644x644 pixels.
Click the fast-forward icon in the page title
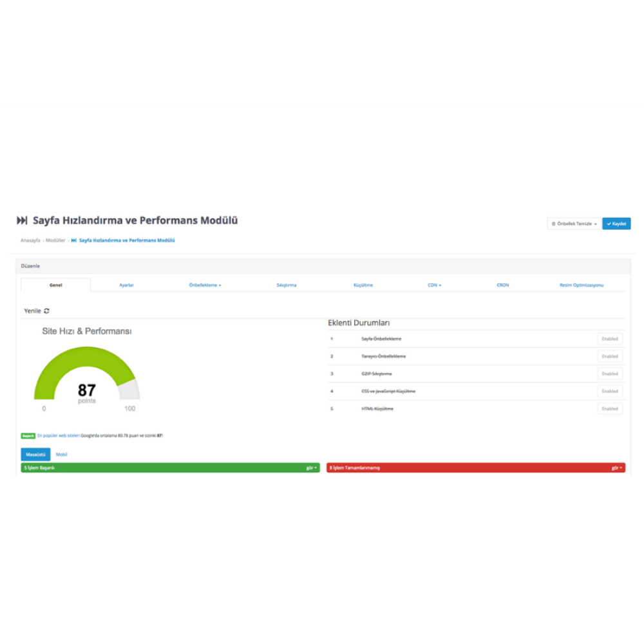(22, 221)
